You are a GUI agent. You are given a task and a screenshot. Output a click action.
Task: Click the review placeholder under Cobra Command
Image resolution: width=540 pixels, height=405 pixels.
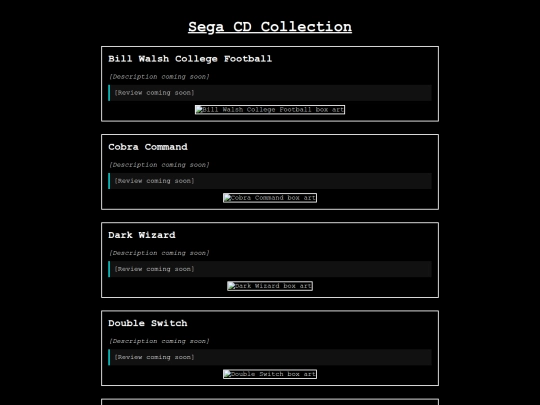[x=270, y=181]
